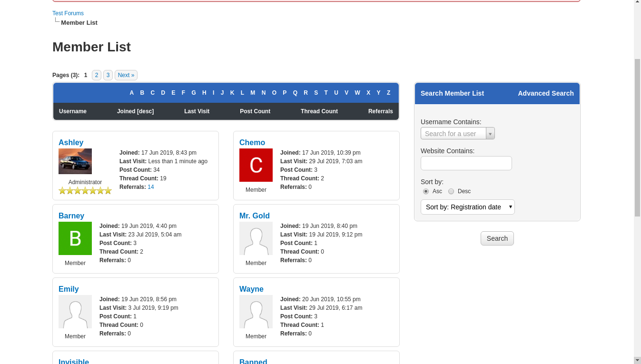This screenshot has width=641, height=364.
Task: Click Chemo's red C avatar
Action: [x=256, y=165]
